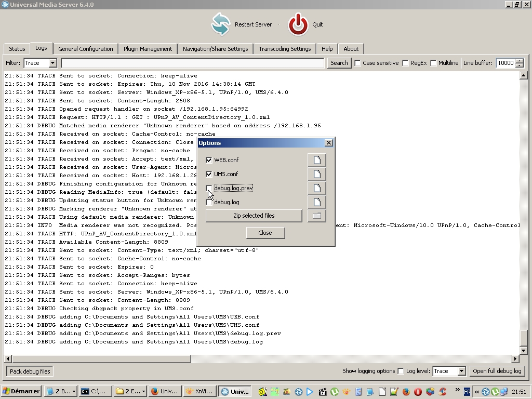Click the log scroll down arrow
This screenshot has width=532, height=399.
pos(523,351)
